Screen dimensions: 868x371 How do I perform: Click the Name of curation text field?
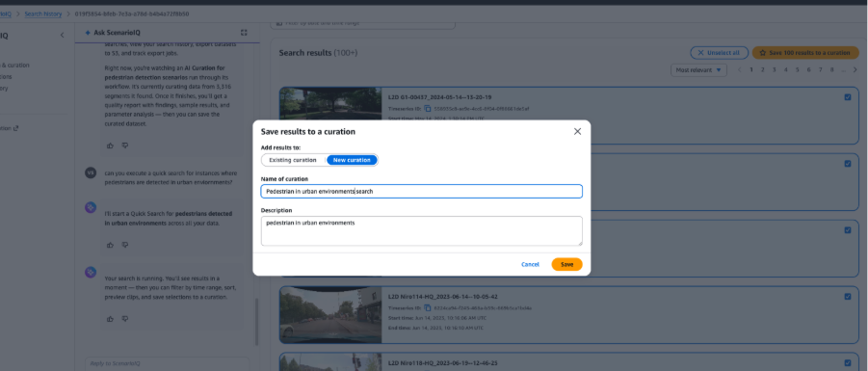[x=421, y=191]
